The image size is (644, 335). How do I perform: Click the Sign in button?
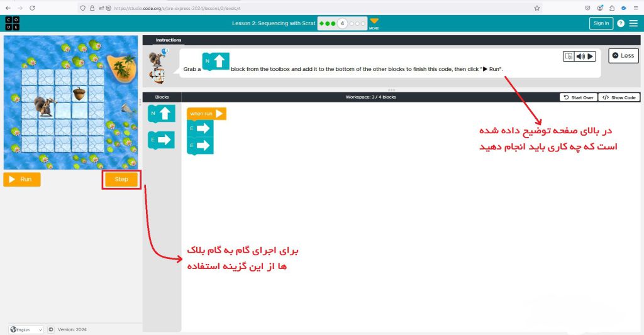pos(601,23)
